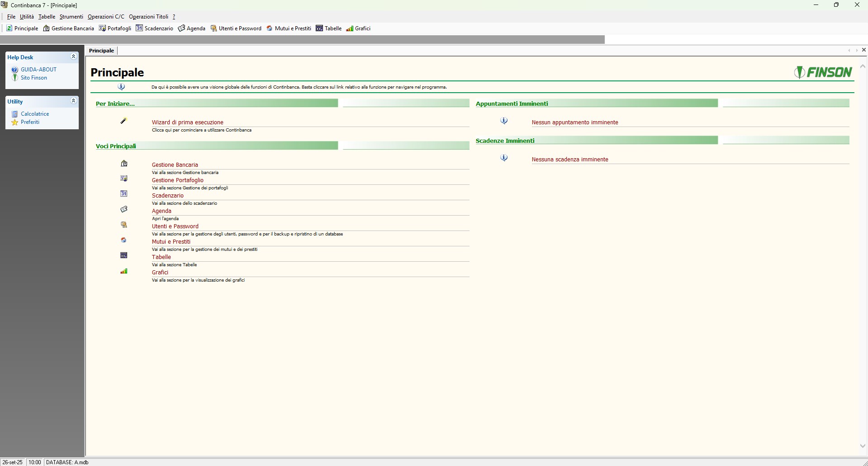Open Utenti e Password toolbar icon
The height and width of the screenshot is (466, 868).
pyautogui.click(x=213, y=28)
